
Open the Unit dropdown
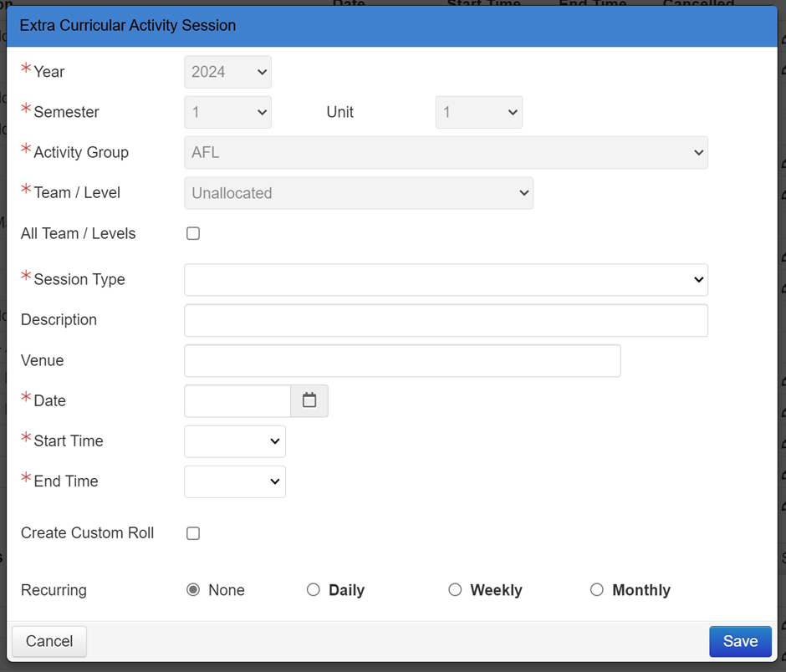pos(478,112)
